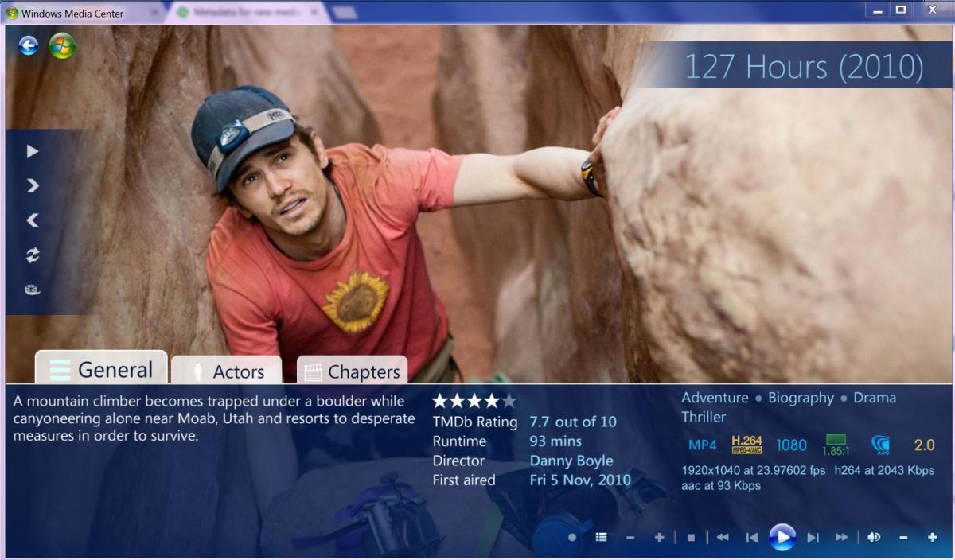Click 'h264 at 2043 Kbps' text
Viewport: 955px width, 560px height.
[x=884, y=470]
